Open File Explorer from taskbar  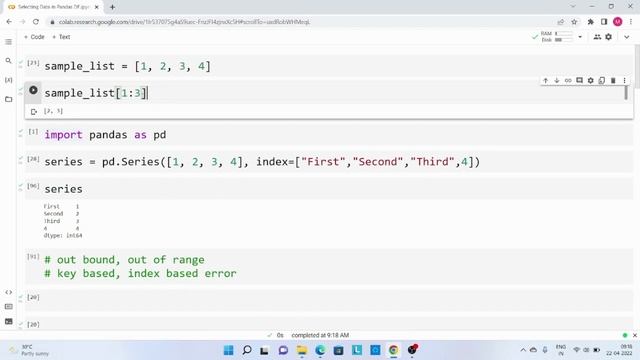(302, 350)
